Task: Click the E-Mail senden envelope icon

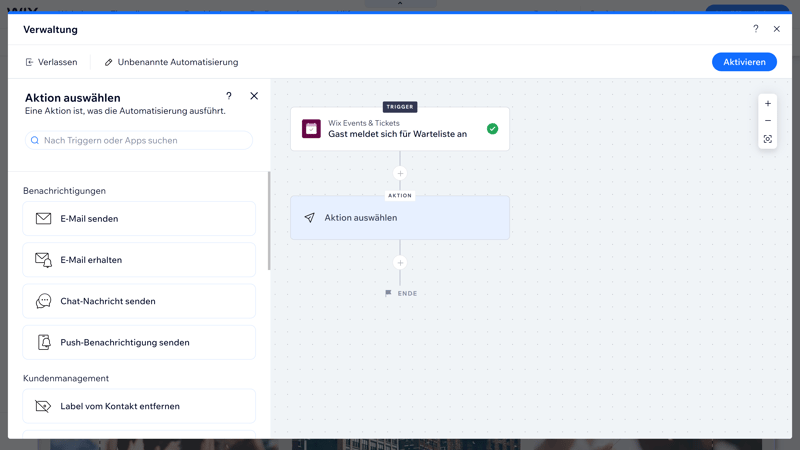Action: 43,218
